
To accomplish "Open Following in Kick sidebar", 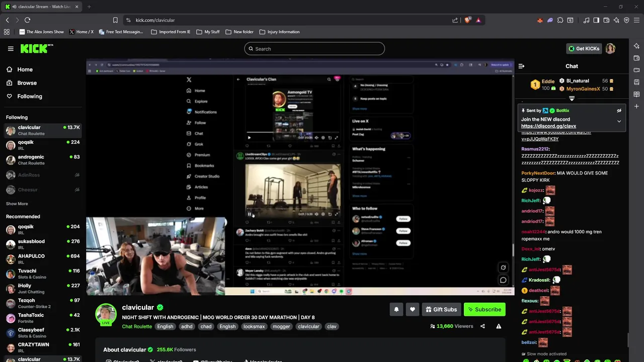I will [24, 96].
